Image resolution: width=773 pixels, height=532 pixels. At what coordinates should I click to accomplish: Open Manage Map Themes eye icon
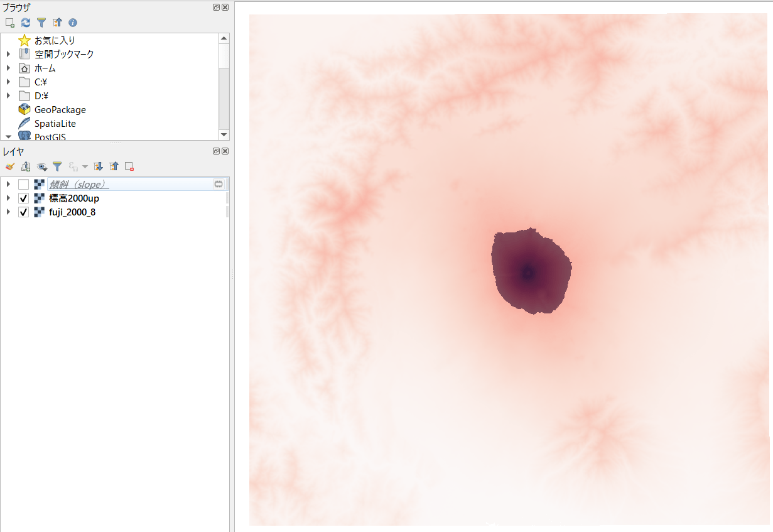42,166
